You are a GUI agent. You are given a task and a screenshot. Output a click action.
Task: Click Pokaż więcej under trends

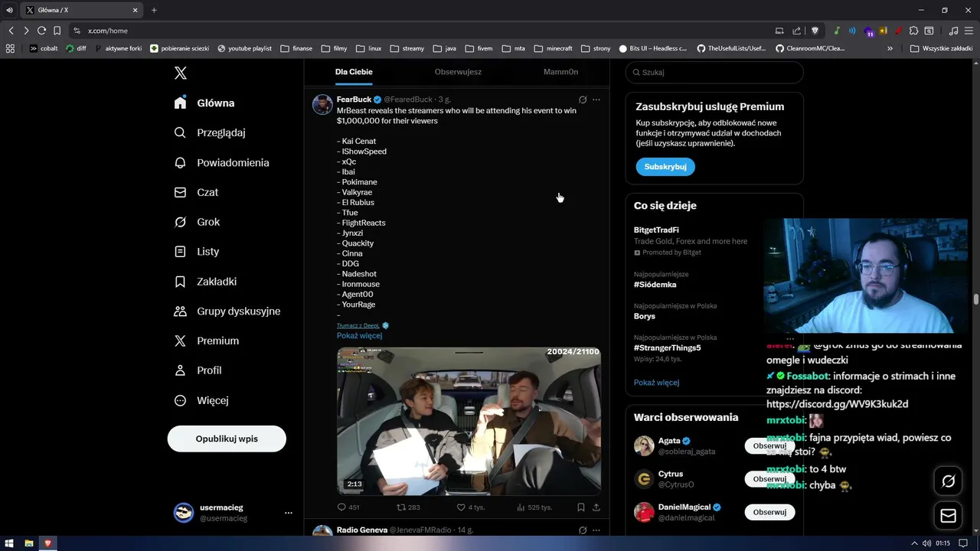[x=656, y=383]
